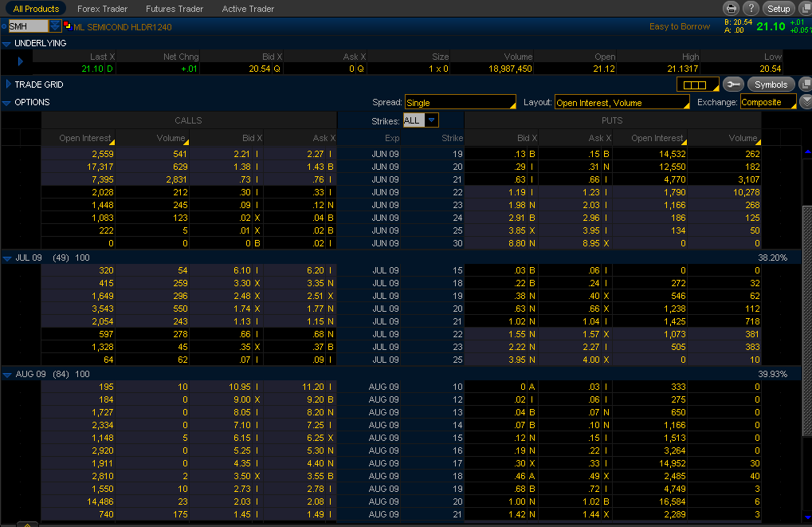
Task: Open the SMH symbol dropdown arrow
Action: point(55,26)
